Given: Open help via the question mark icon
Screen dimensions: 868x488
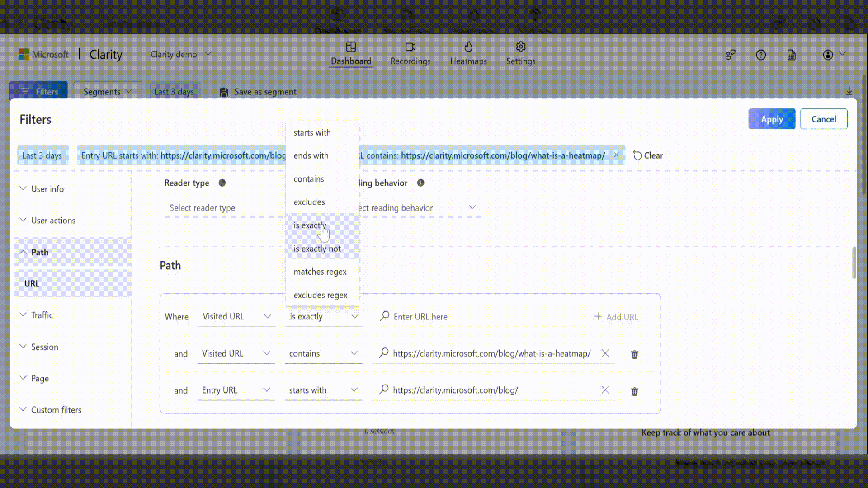Looking at the screenshot, I should [x=761, y=55].
